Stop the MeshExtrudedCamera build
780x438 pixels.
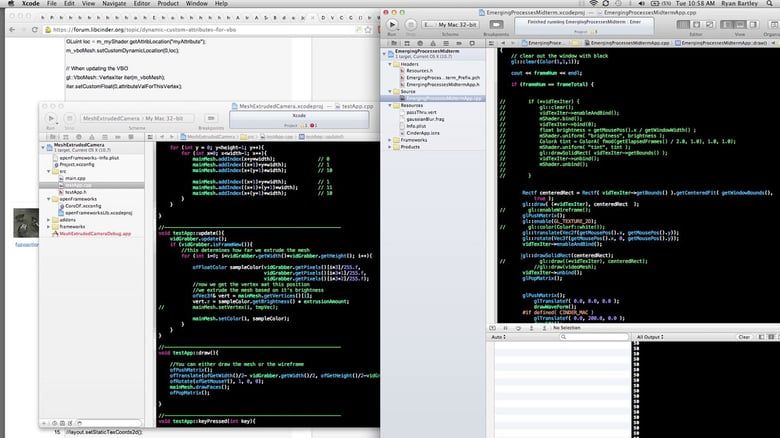(x=69, y=118)
